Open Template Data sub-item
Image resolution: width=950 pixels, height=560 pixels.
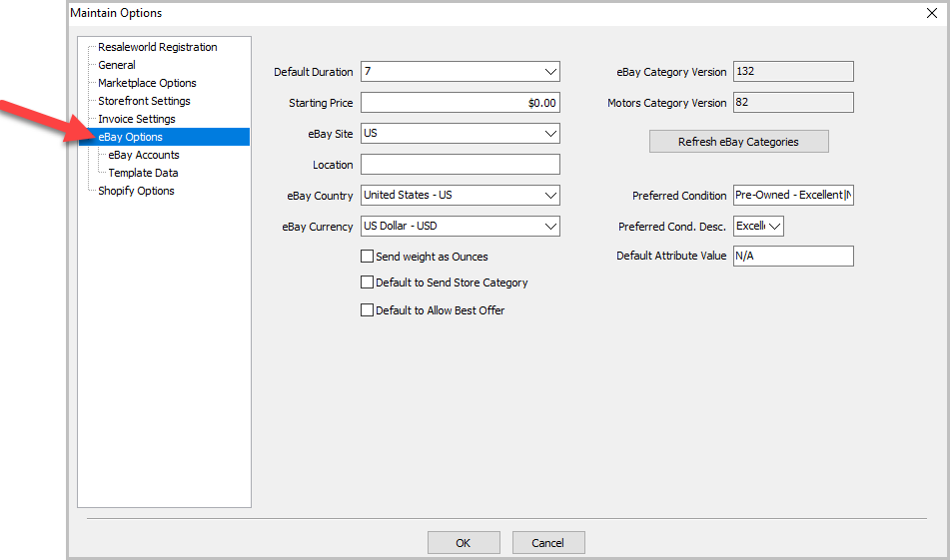[x=143, y=173]
